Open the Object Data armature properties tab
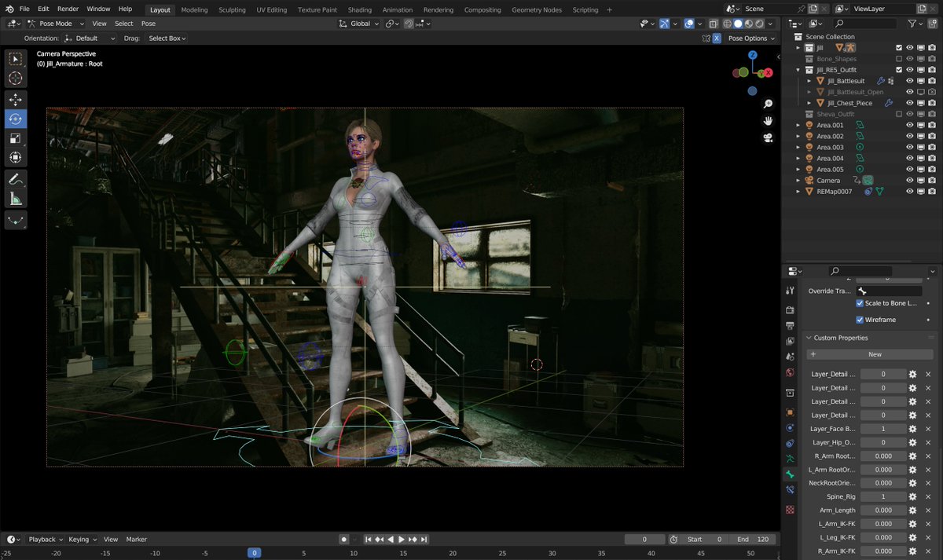This screenshot has width=943, height=560. 790,458
